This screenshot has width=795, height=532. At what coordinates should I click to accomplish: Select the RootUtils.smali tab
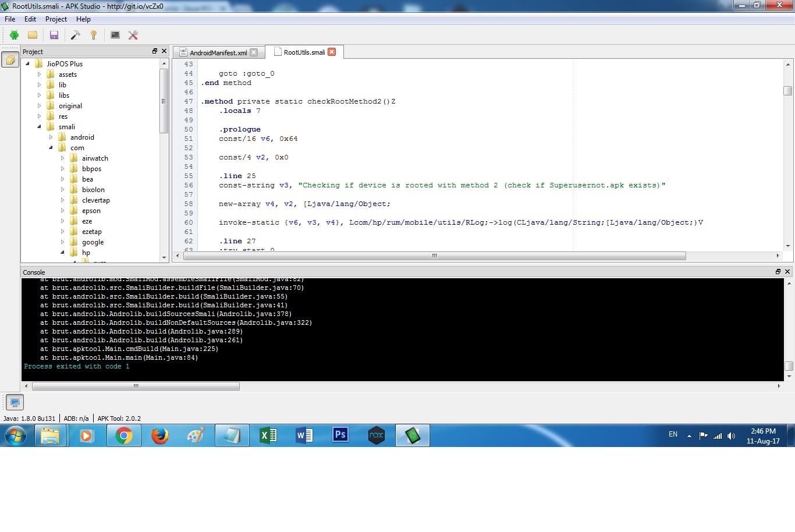(304, 52)
